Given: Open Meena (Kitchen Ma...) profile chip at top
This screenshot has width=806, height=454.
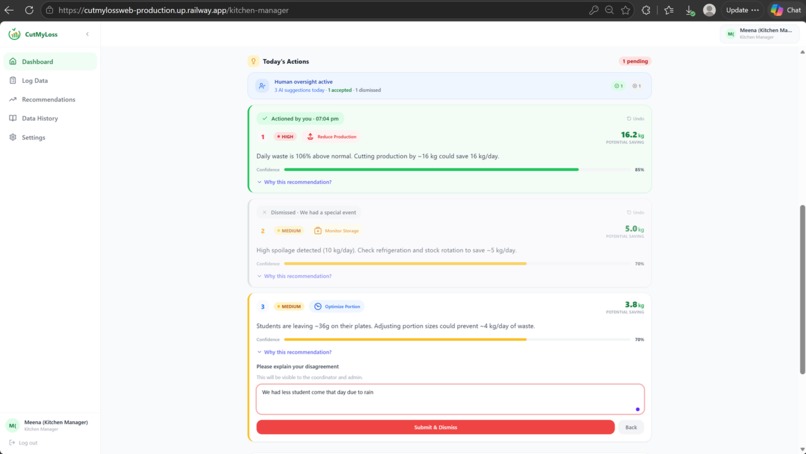Looking at the screenshot, I should 759,33.
